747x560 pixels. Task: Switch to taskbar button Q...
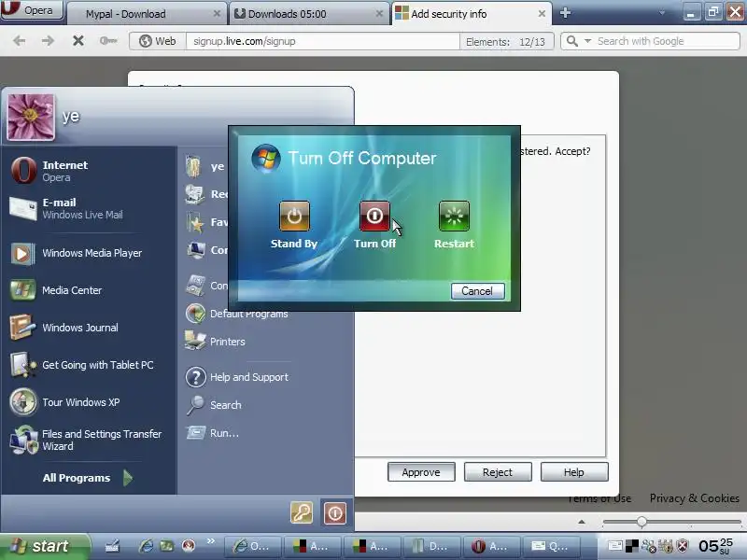[x=550, y=546]
